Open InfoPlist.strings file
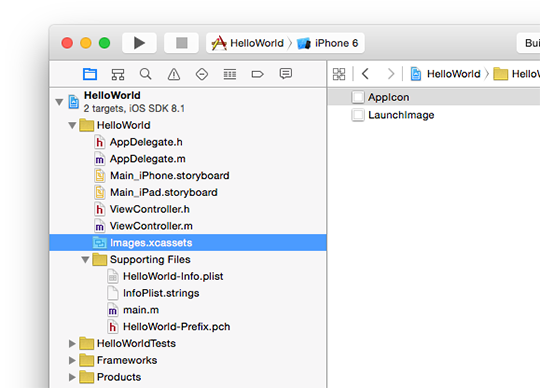 coord(188,293)
